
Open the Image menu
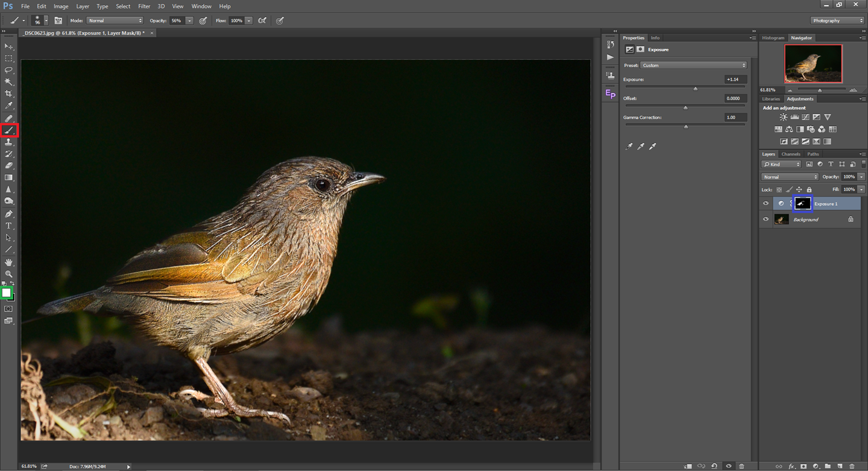61,6
